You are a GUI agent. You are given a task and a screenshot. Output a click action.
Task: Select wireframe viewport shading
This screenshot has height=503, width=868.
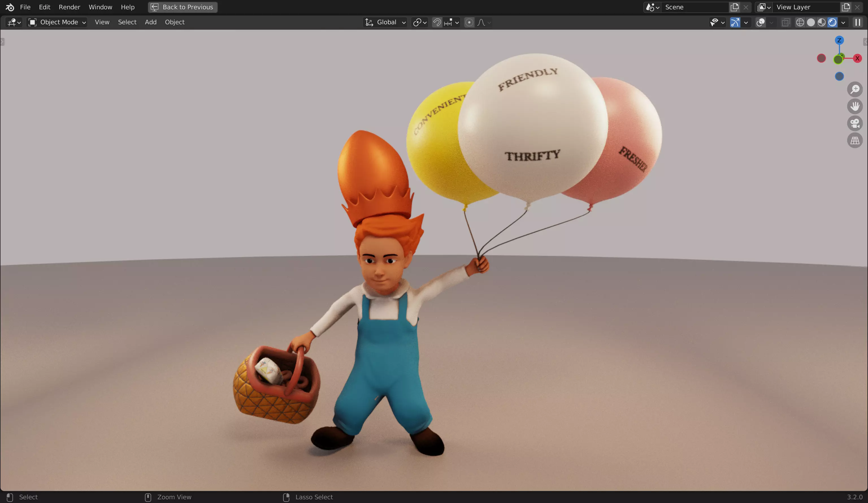800,22
